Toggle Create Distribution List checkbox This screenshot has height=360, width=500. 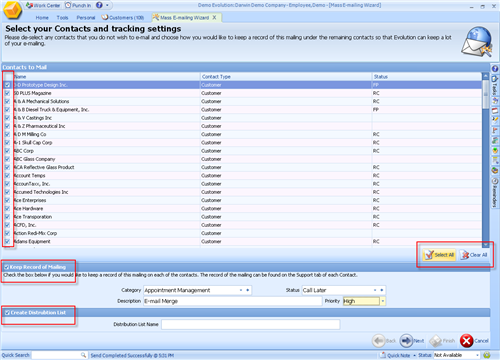pos(7,313)
